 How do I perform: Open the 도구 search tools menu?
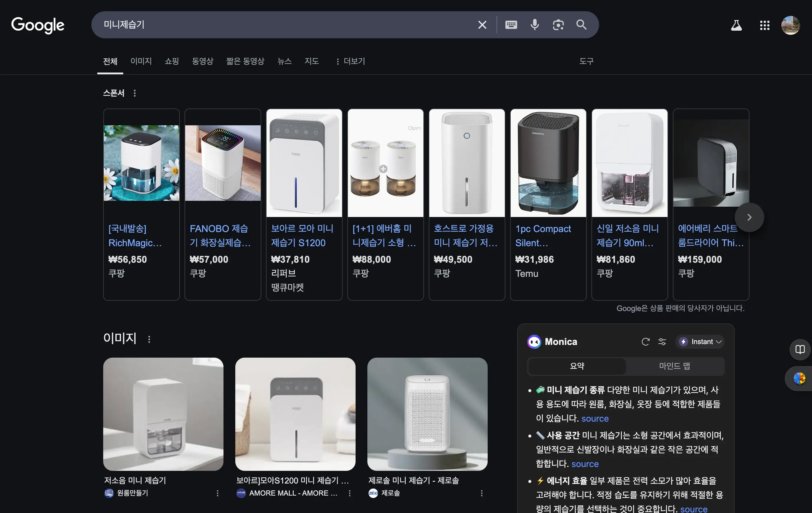pos(586,61)
